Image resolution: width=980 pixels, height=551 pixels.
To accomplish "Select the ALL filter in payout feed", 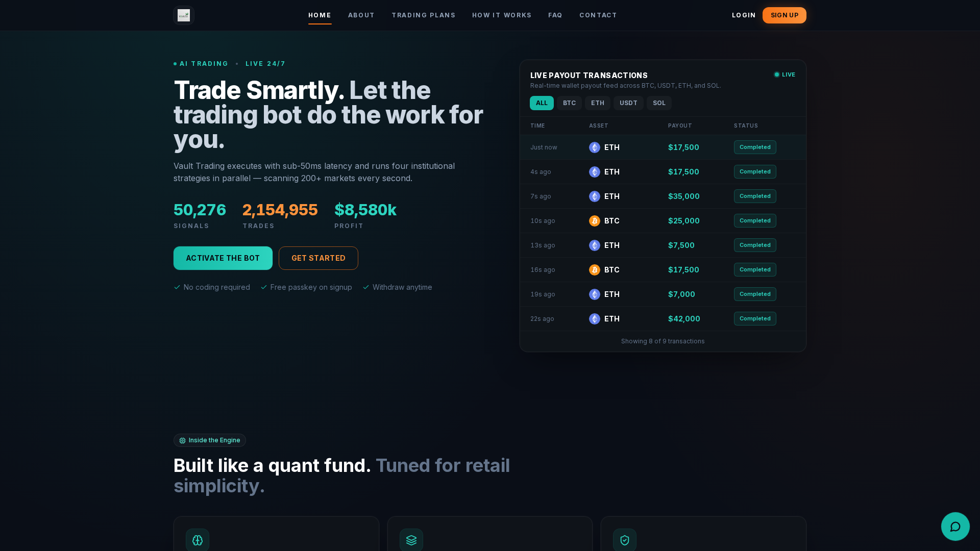I will 542,103.
